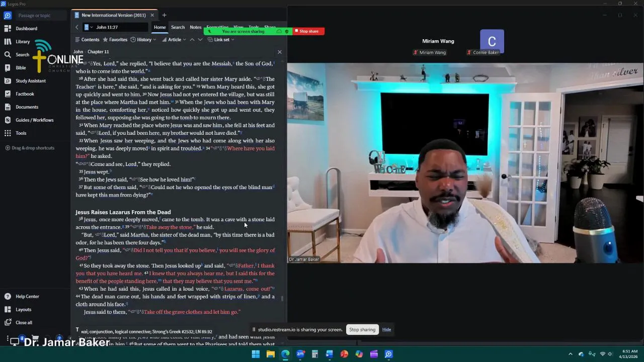This screenshot has height=362, width=644.
Task: Click the Chapter 11 breadcrumb
Action: [98, 52]
